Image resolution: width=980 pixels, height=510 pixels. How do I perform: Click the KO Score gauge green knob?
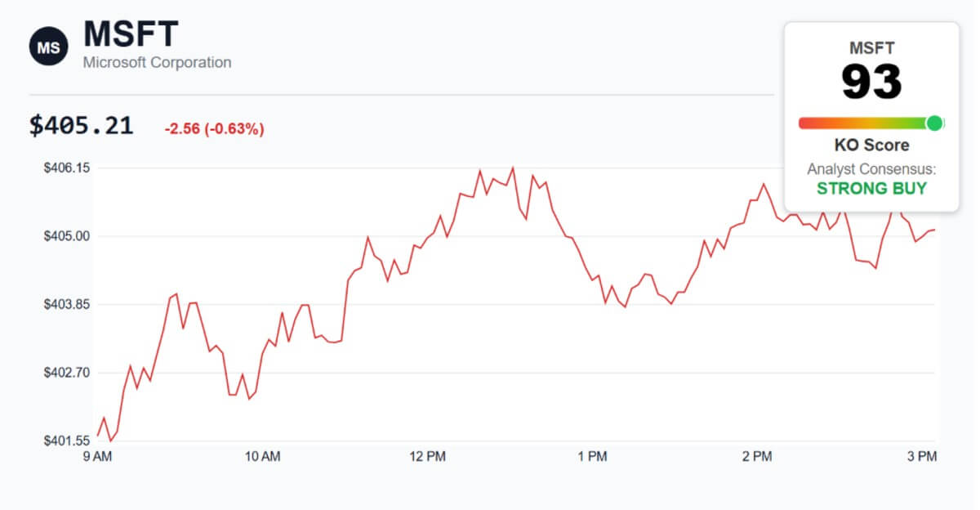[x=934, y=123]
